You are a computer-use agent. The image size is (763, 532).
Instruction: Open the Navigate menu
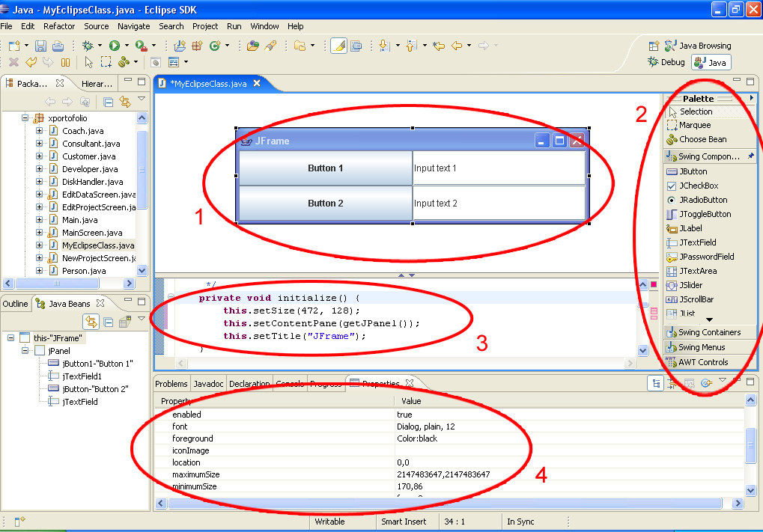[x=134, y=26]
